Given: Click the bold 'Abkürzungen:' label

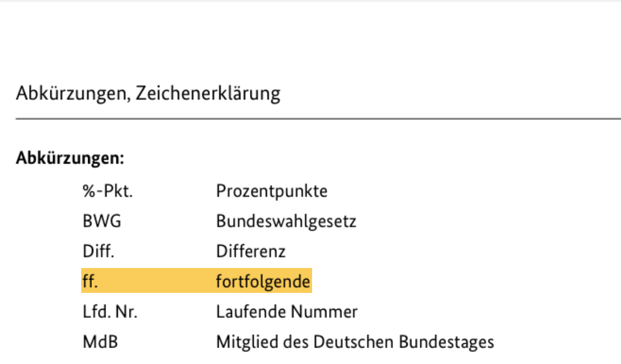Looking at the screenshot, I should click(x=70, y=158).
